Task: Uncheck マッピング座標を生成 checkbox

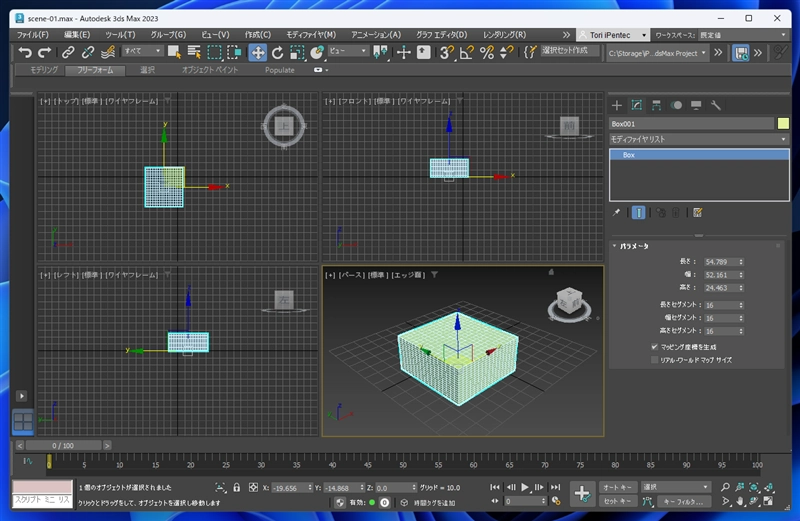Action: click(x=655, y=346)
